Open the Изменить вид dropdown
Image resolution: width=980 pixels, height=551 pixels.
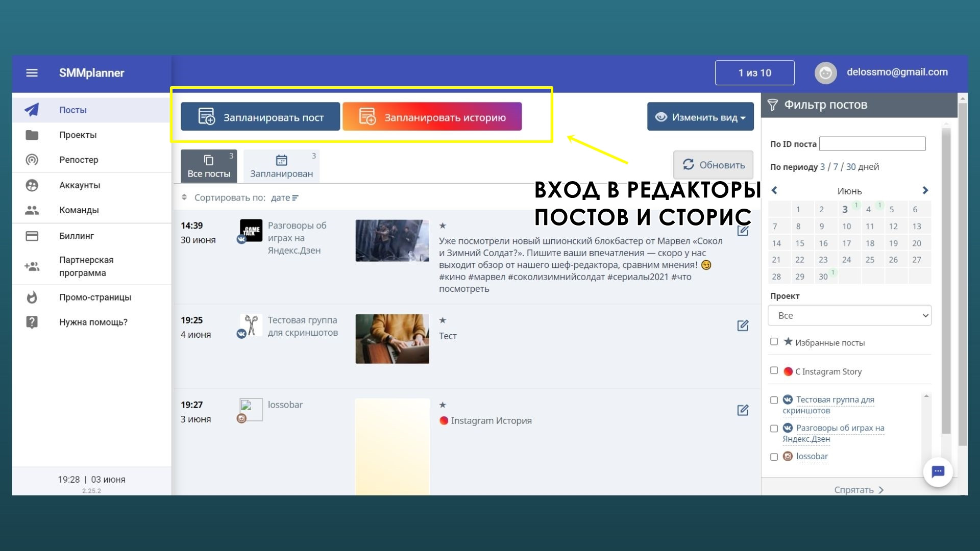click(700, 117)
